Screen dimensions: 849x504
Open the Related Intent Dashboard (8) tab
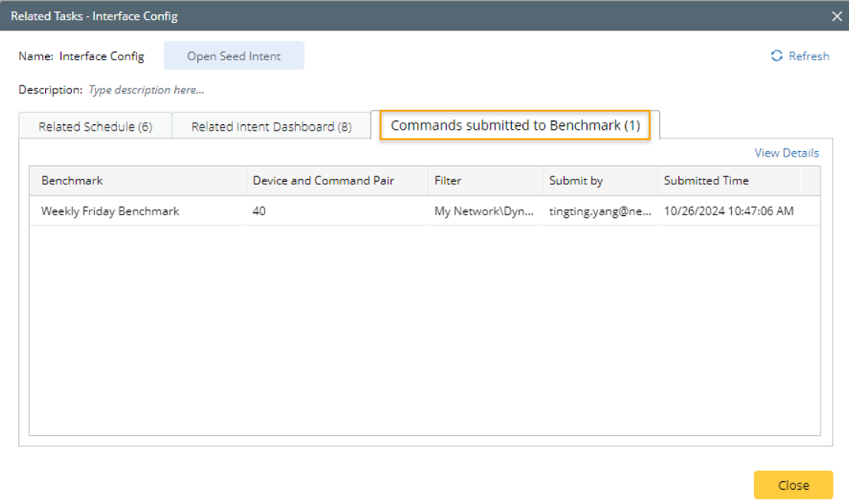click(271, 127)
